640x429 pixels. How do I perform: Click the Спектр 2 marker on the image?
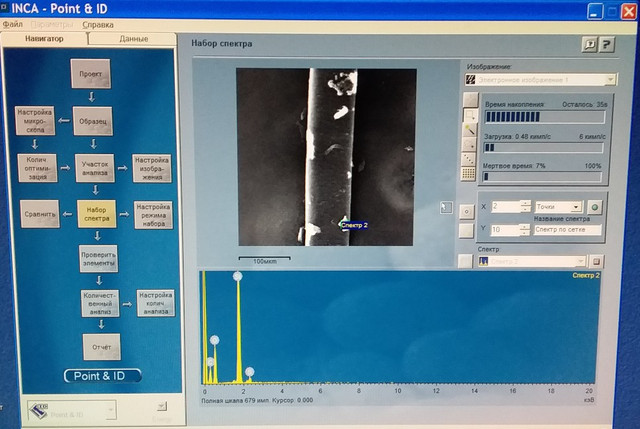[353, 225]
